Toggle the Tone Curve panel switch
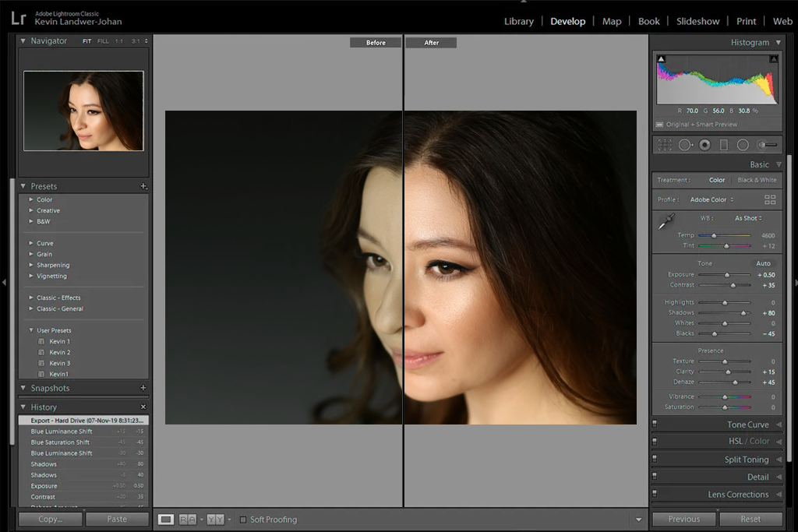This screenshot has height=532, width=798. click(x=655, y=424)
